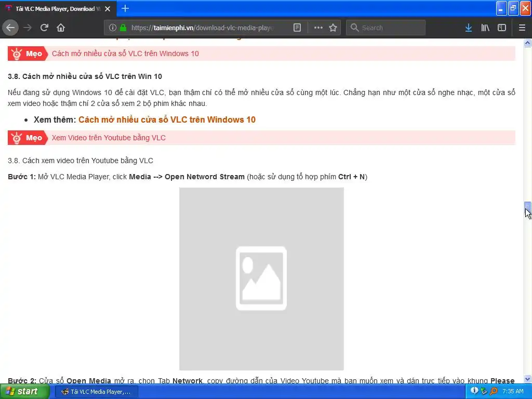Open the Library bookshelf icon
532x399 pixels.
coord(485,28)
